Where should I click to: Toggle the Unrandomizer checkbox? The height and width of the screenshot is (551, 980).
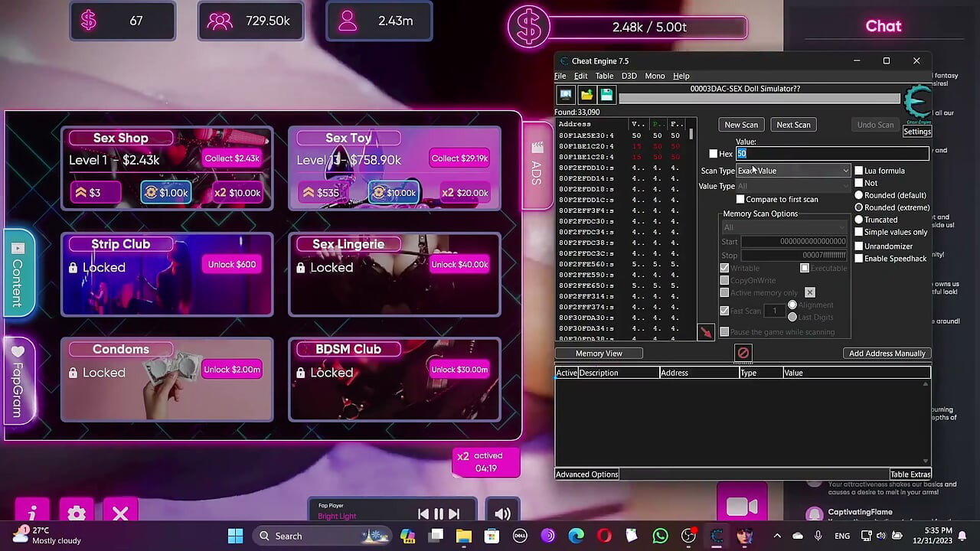point(859,246)
